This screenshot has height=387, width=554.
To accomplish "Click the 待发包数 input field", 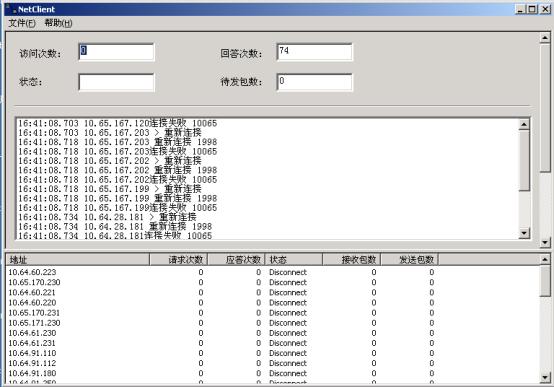I will coord(314,82).
